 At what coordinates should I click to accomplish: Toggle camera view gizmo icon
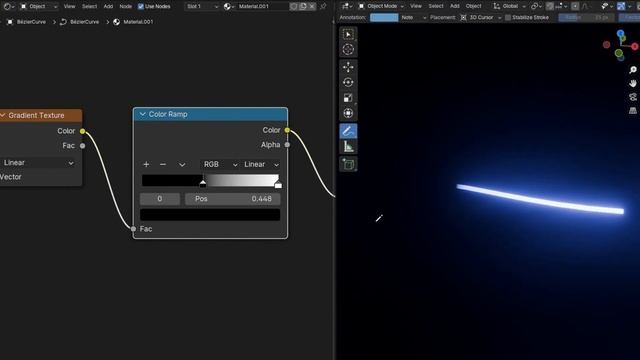633,97
